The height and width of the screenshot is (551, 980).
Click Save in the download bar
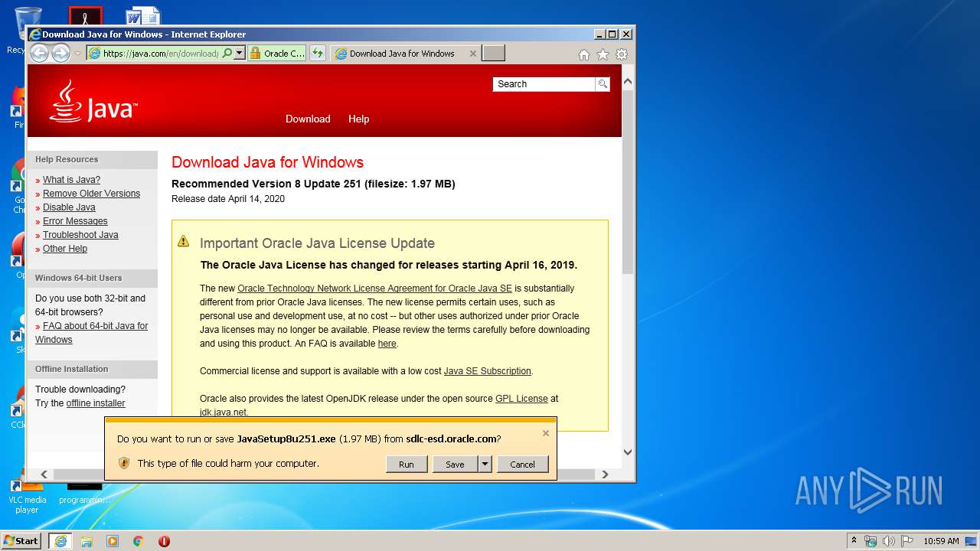(x=455, y=464)
